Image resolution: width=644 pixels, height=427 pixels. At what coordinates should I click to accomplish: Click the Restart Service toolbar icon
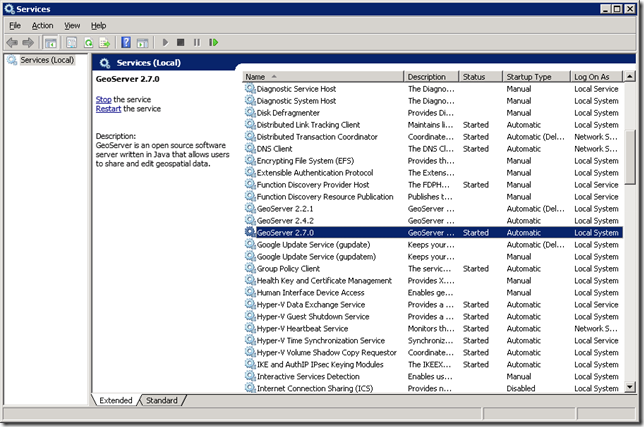(x=213, y=42)
